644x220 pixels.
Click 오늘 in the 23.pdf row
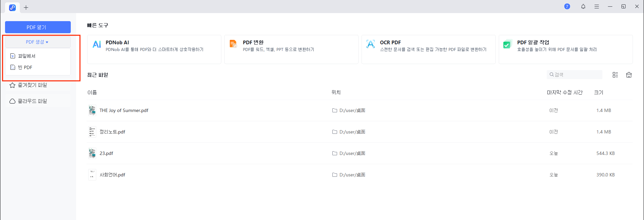[x=554, y=153]
